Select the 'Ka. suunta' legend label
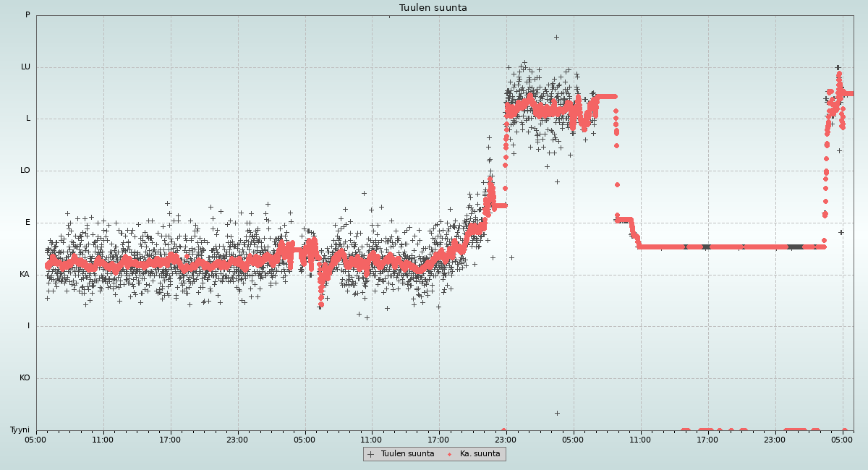This screenshot has height=470, width=868. coord(480,454)
